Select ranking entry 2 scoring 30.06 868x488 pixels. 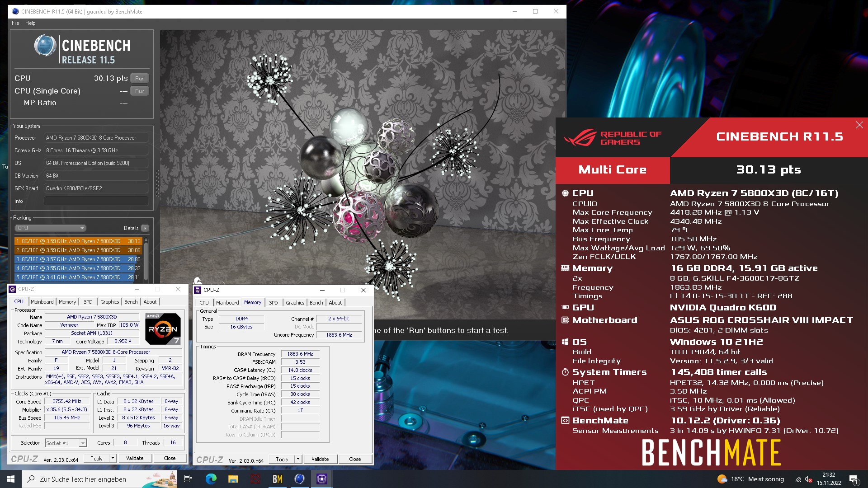click(78, 250)
